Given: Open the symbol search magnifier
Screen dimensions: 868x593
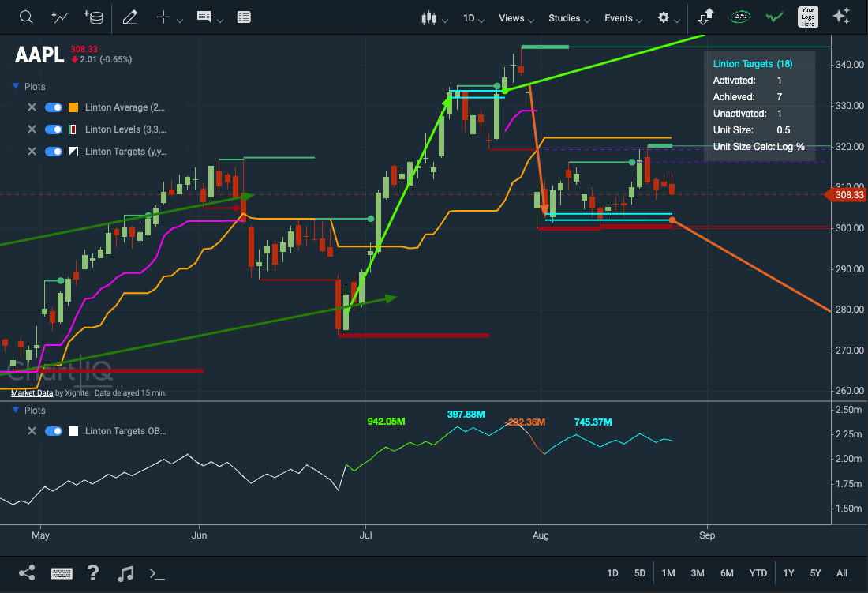Looking at the screenshot, I should point(25,17).
